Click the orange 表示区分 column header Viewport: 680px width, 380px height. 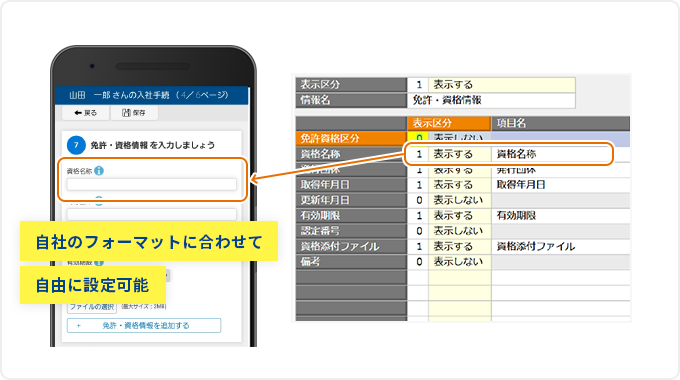point(449,123)
